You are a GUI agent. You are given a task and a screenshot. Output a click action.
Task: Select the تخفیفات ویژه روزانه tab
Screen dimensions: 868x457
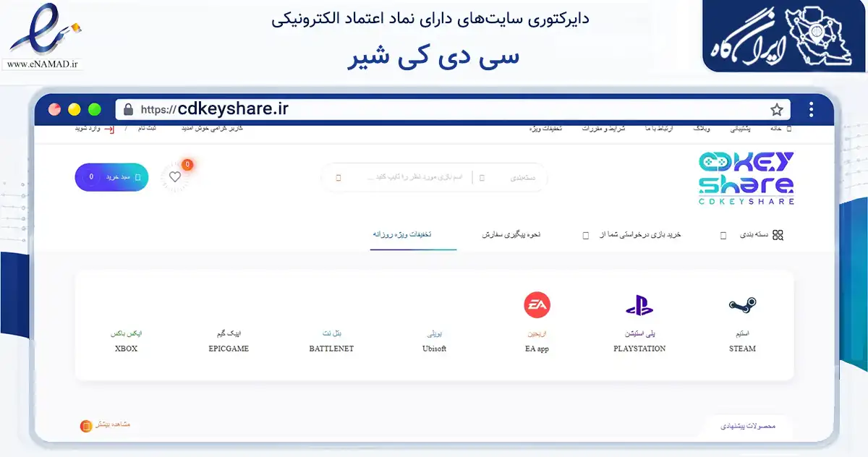click(x=404, y=235)
